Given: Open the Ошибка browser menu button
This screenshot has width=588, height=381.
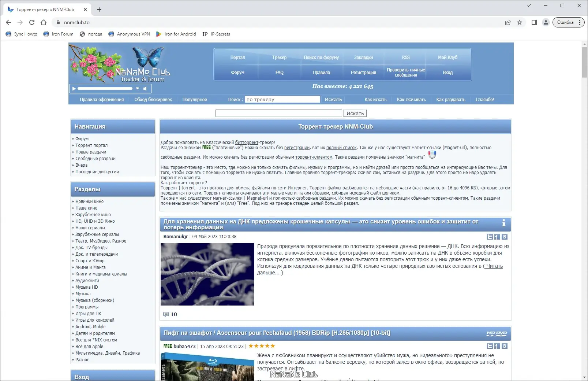Looking at the screenshot, I should (x=568, y=22).
